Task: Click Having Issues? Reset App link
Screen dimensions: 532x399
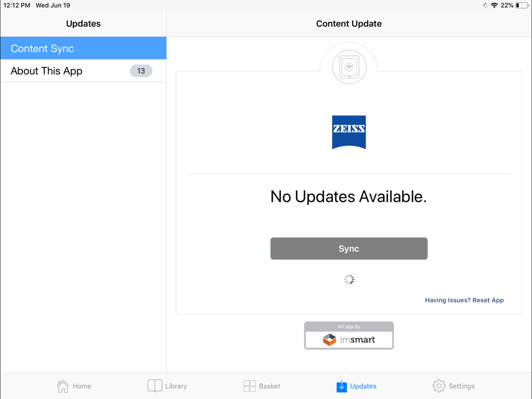Action: (x=464, y=300)
